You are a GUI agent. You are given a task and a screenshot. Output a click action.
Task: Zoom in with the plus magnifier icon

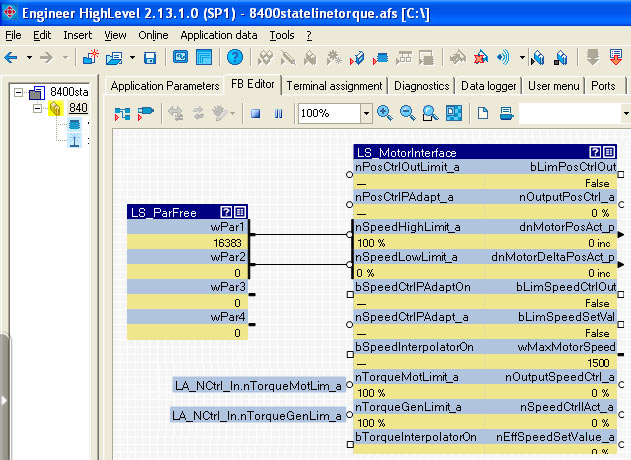(385, 113)
